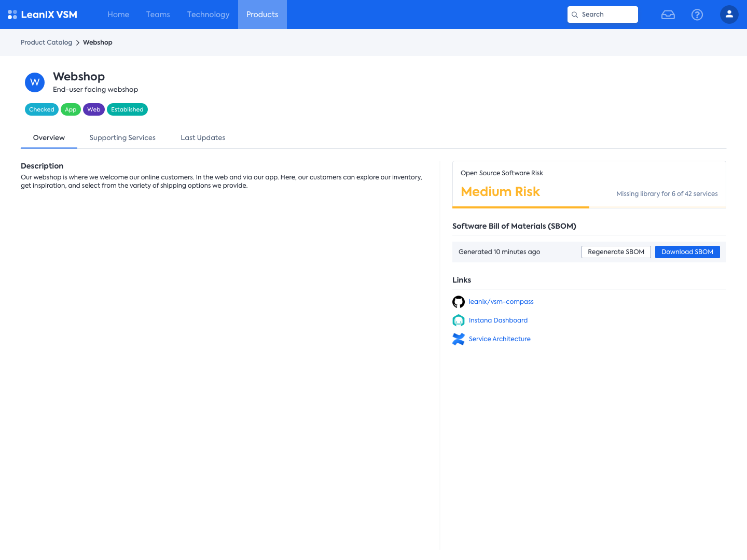Click the Checked tag
This screenshot has width=747, height=560.
(41, 109)
